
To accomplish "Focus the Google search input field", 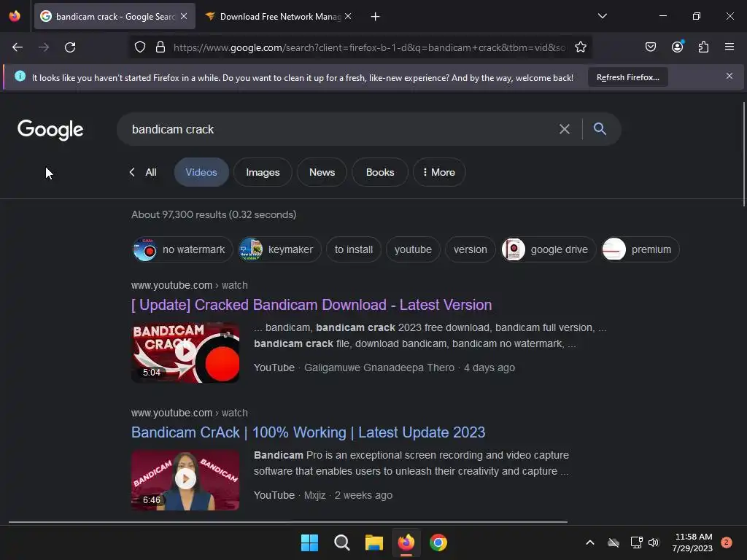I will click(x=338, y=129).
